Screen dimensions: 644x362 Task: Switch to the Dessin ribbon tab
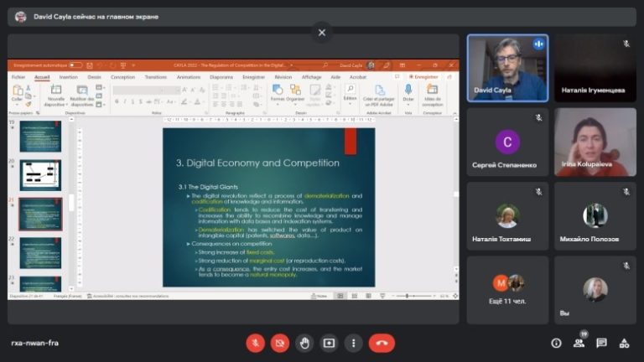tap(94, 77)
